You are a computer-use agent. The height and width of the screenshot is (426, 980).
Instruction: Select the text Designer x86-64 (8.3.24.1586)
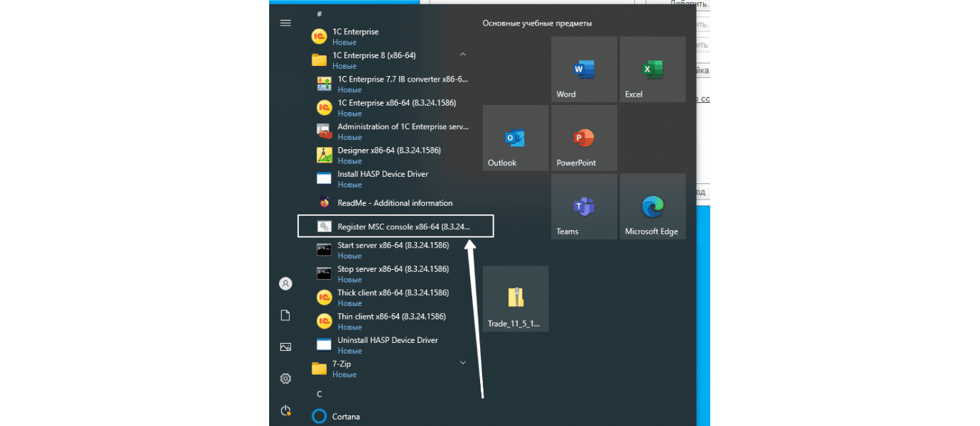(x=389, y=151)
